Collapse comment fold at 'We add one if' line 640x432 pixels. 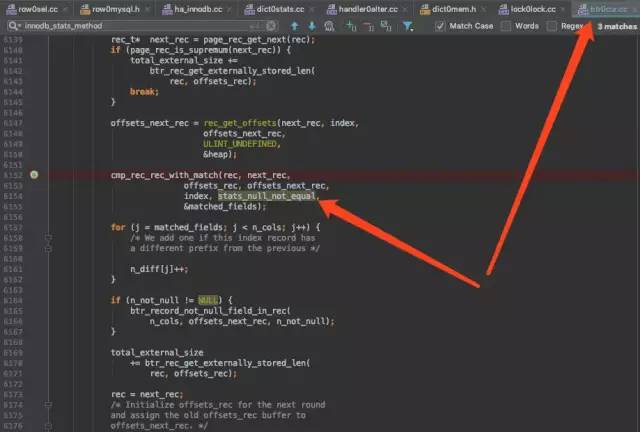48,238
